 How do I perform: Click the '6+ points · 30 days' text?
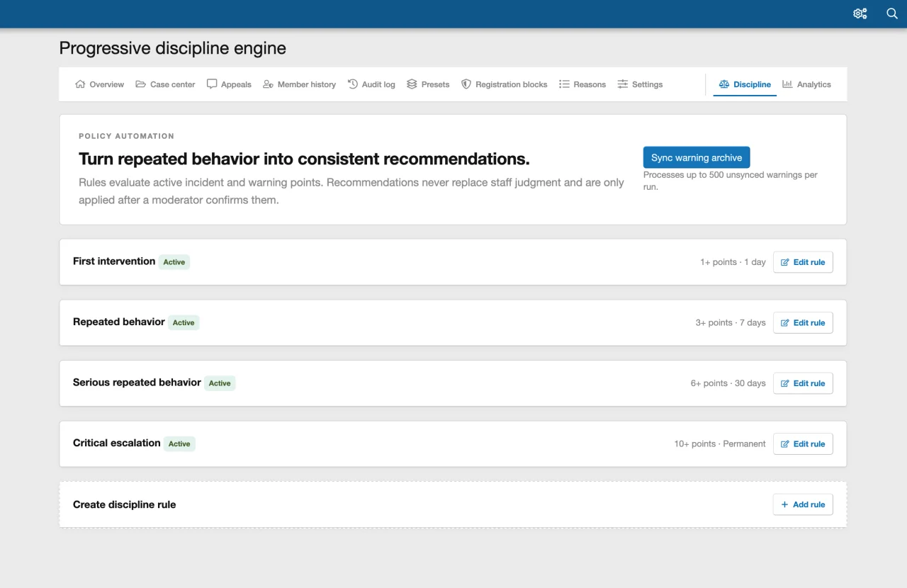[728, 383]
